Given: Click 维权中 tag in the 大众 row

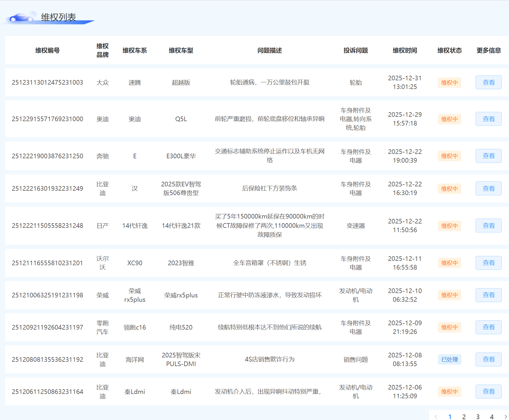Looking at the screenshot, I should tap(449, 83).
